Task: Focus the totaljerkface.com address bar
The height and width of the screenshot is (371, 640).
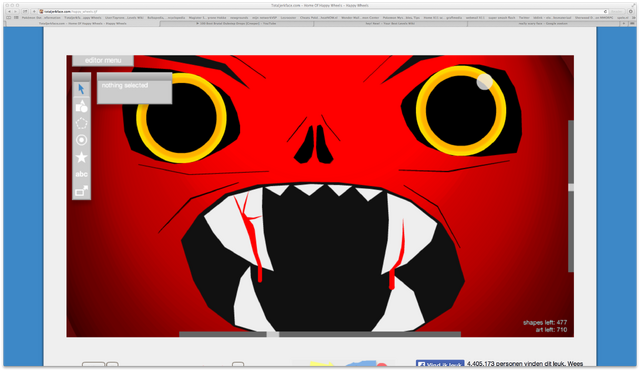Action: (322, 11)
